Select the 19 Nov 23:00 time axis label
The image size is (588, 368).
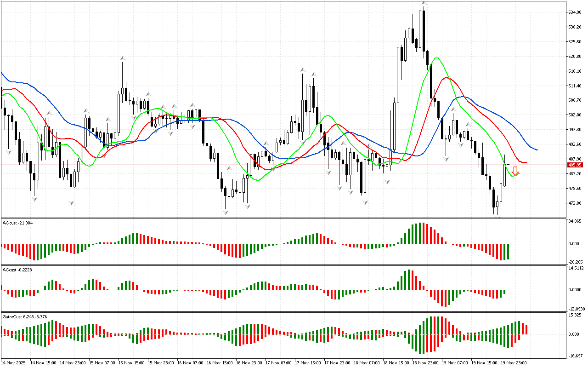pos(514,363)
